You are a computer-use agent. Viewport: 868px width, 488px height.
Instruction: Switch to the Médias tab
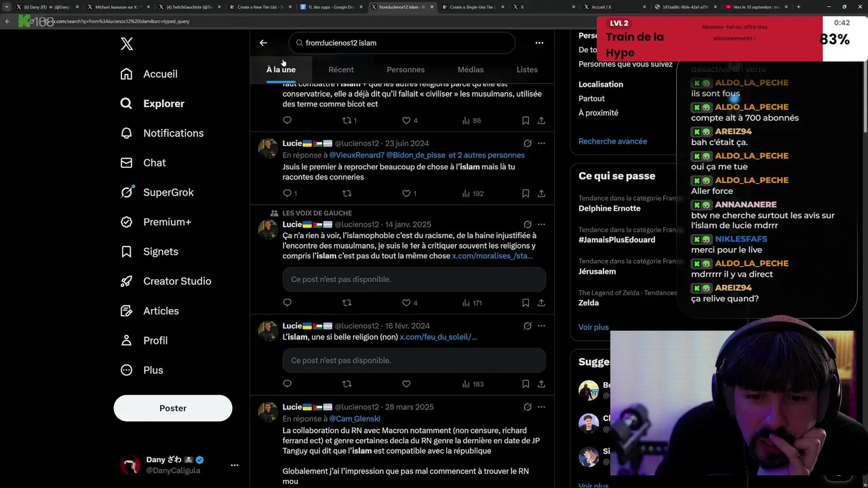[x=471, y=70]
